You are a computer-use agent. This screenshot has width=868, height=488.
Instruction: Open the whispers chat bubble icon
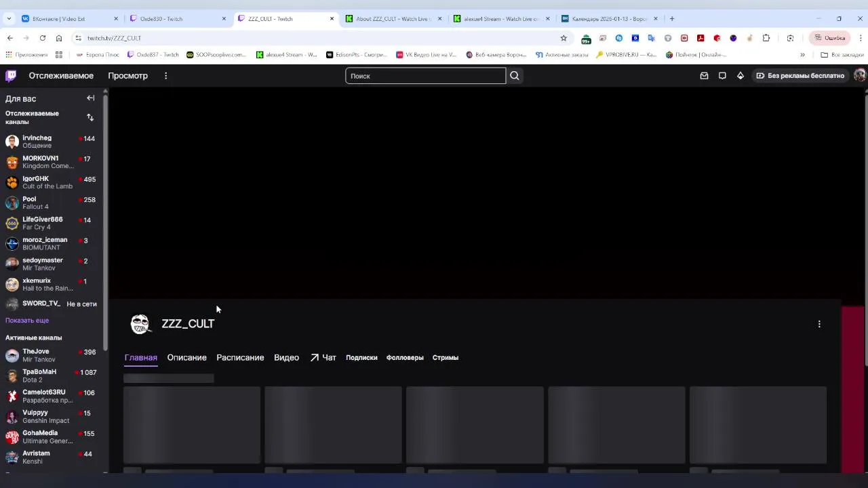[722, 76]
